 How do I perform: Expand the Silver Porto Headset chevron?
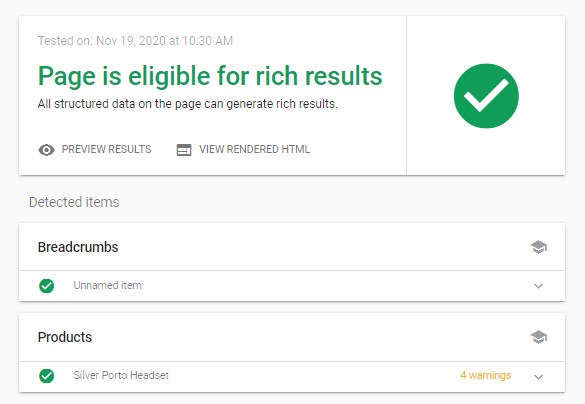[538, 377]
